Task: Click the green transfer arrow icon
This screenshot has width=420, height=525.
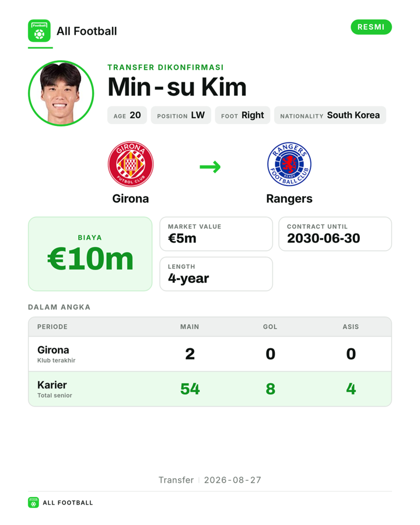Action: point(210,167)
